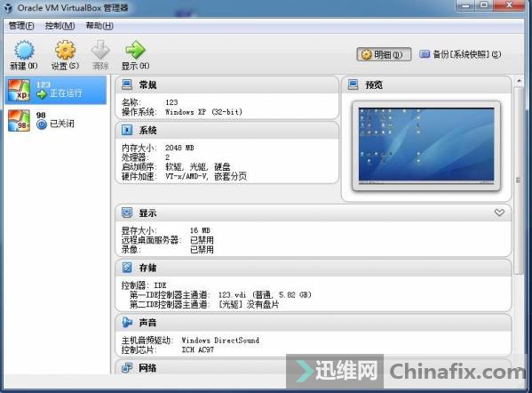This screenshot has height=393, width=532.
Task: Select the 123 Windows XP virtual machine
Action: (56, 90)
